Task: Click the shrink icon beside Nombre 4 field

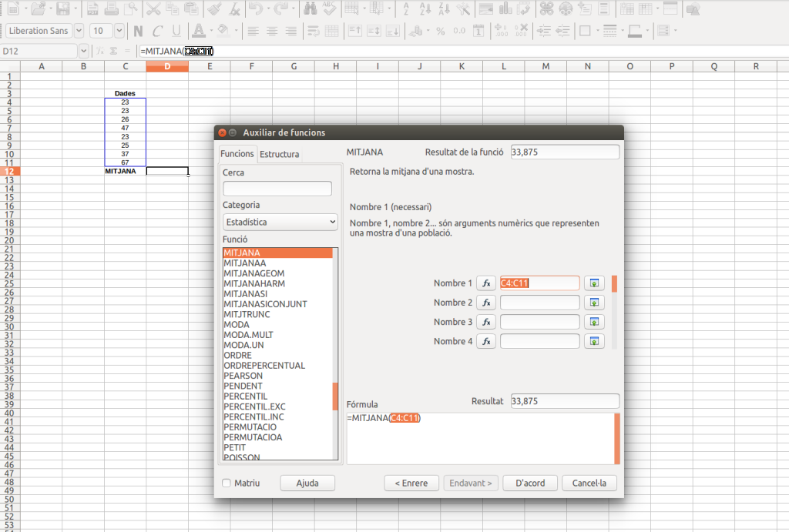Action: coord(593,341)
